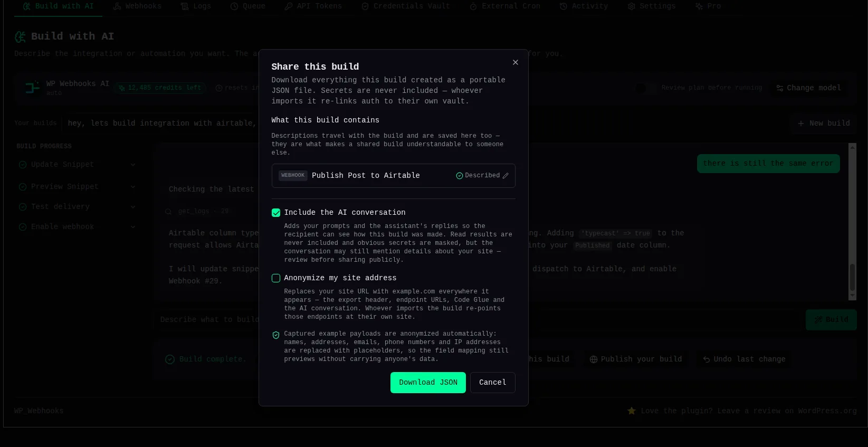Click the WP_Webhooks footer text
Viewport: 868px width, 447px height.
coord(39,411)
